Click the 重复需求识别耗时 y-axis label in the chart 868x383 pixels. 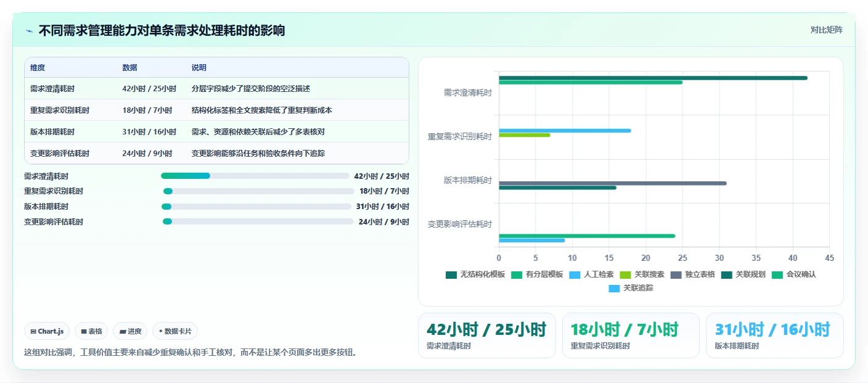(x=460, y=136)
